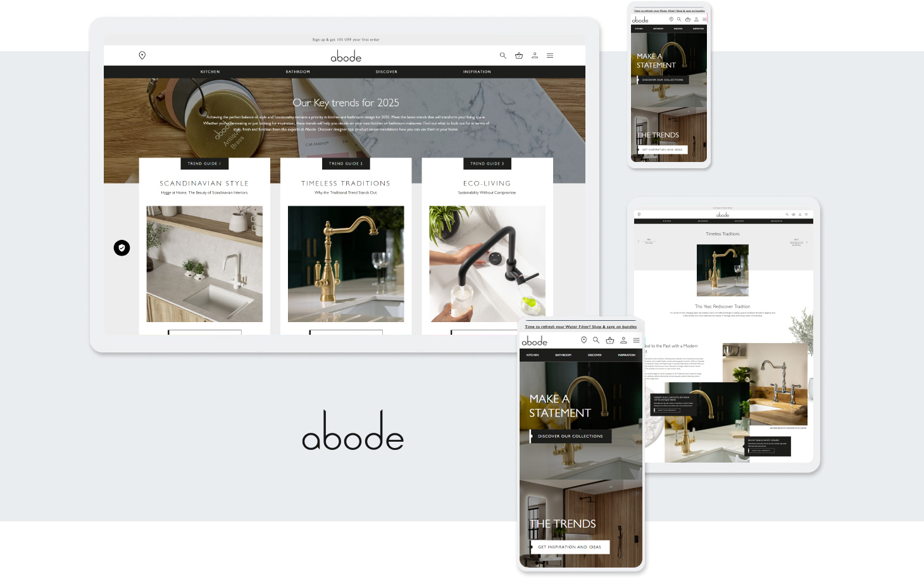Open the shopping basket in desktop mockup
Screen dimensions: 924x579
(x=519, y=56)
